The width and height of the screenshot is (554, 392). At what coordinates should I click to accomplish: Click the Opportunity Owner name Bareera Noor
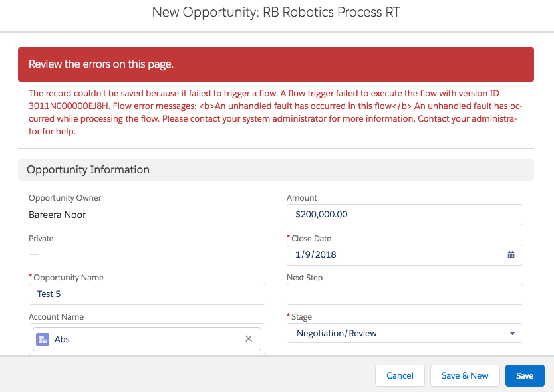pyautogui.click(x=57, y=215)
